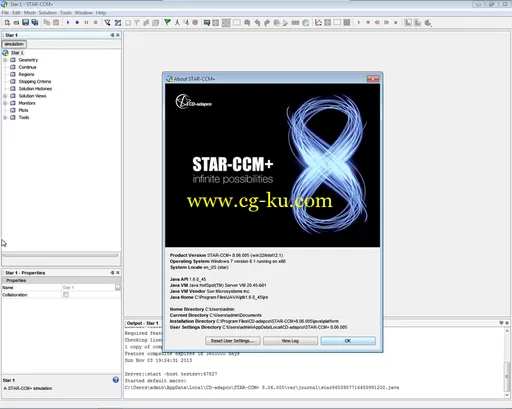The height and width of the screenshot is (409, 512).
Task: Click the Name property ellipsis button
Action: pos(118,287)
